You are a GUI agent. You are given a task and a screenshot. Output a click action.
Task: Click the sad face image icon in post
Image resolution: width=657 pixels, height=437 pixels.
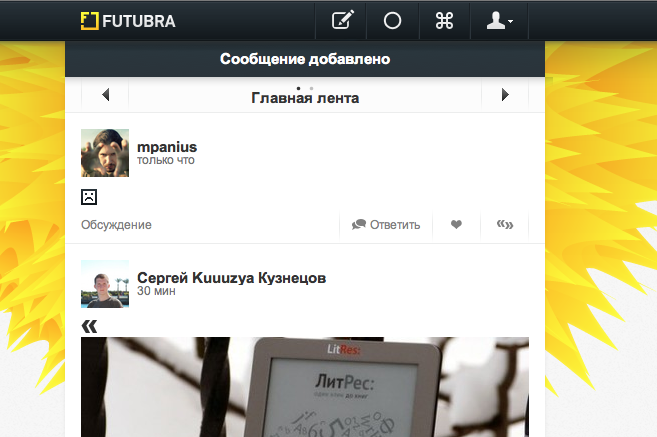click(88, 196)
